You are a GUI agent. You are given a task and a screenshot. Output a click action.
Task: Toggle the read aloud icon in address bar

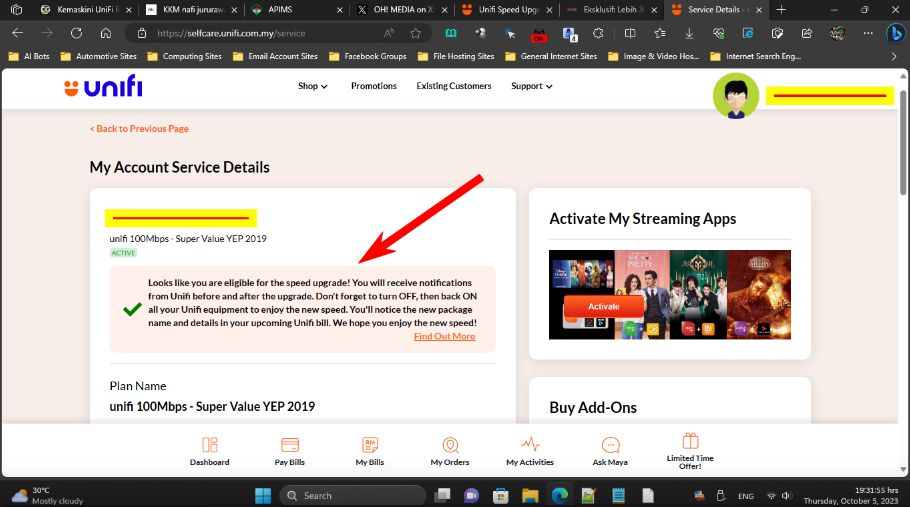point(389,33)
